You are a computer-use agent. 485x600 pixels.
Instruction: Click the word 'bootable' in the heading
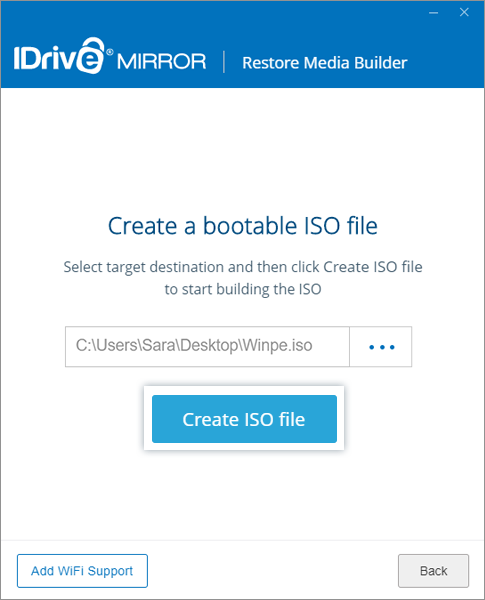(x=250, y=225)
